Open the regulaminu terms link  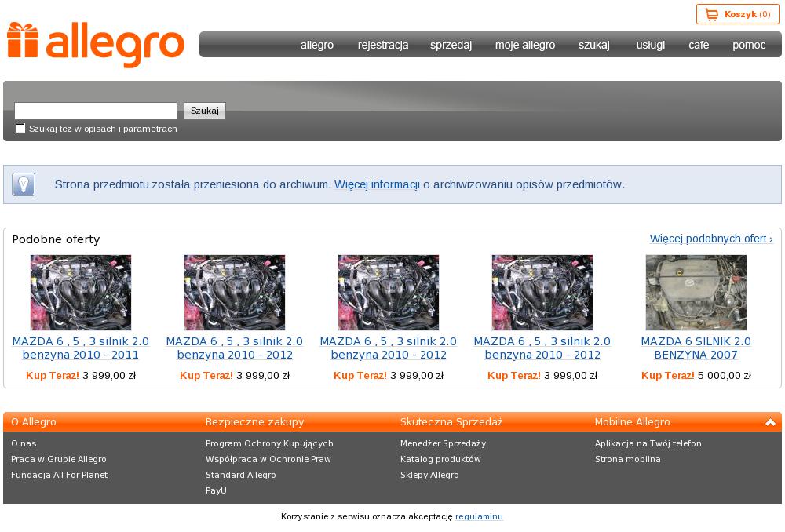click(x=479, y=516)
